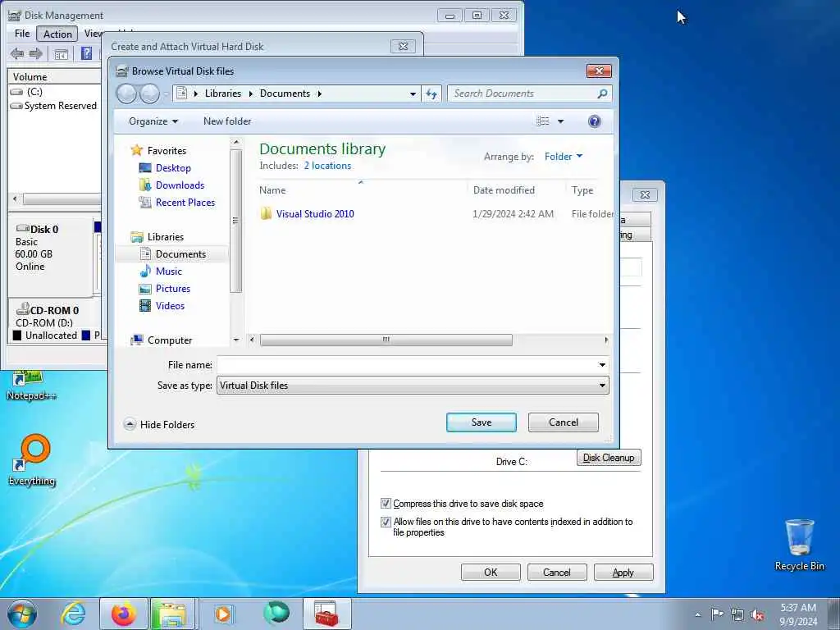
Task: Toggle Allow files to have contents indexed
Action: (x=386, y=522)
